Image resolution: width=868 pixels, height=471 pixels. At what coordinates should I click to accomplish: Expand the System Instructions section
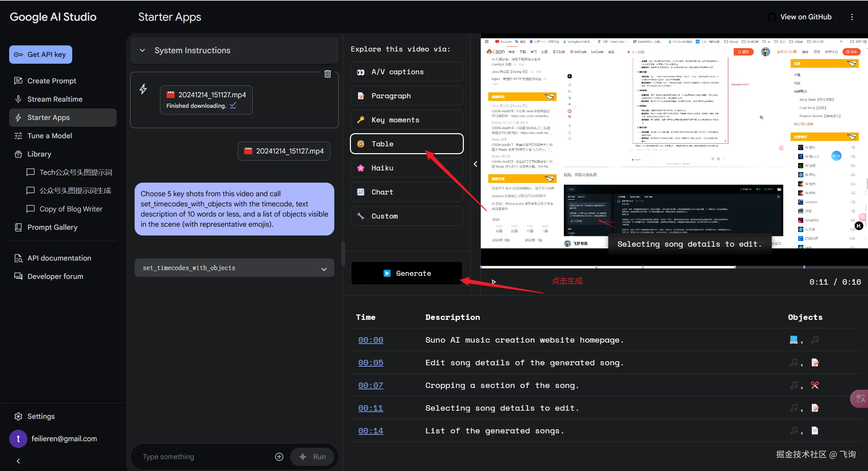pos(142,50)
